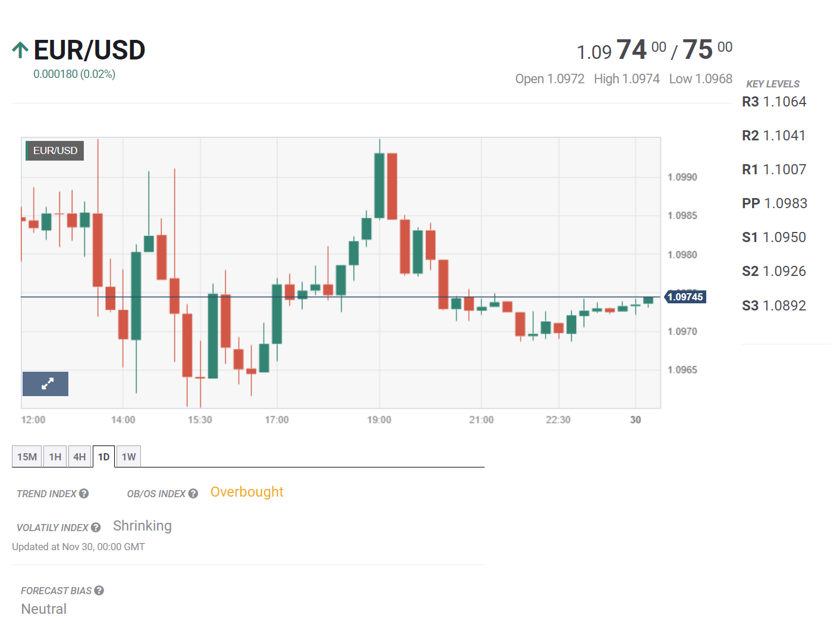Click the Neutral forecast bias text
Image resolution: width=840 pixels, height=637 pixels.
point(44,609)
